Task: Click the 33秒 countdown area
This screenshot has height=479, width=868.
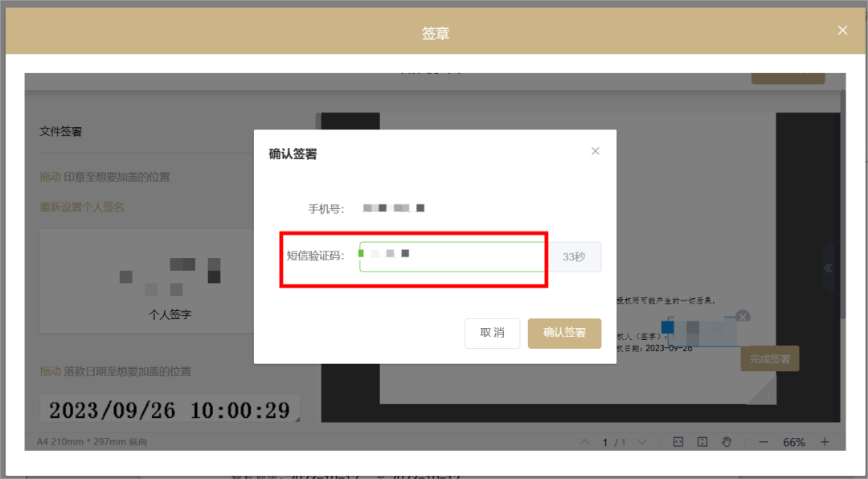Action: pyautogui.click(x=575, y=256)
